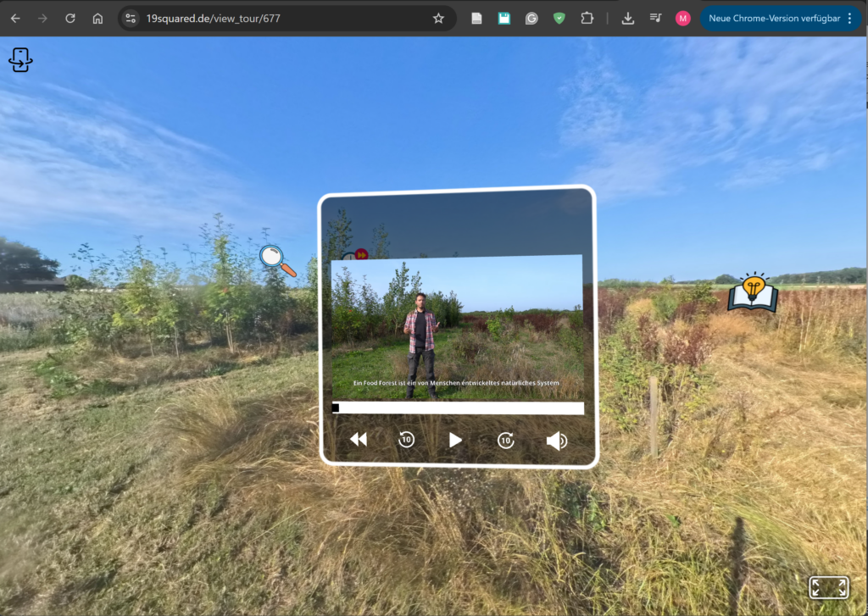Skip forward 10 seconds in video
Image resolution: width=868 pixels, height=616 pixels.
point(506,440)
